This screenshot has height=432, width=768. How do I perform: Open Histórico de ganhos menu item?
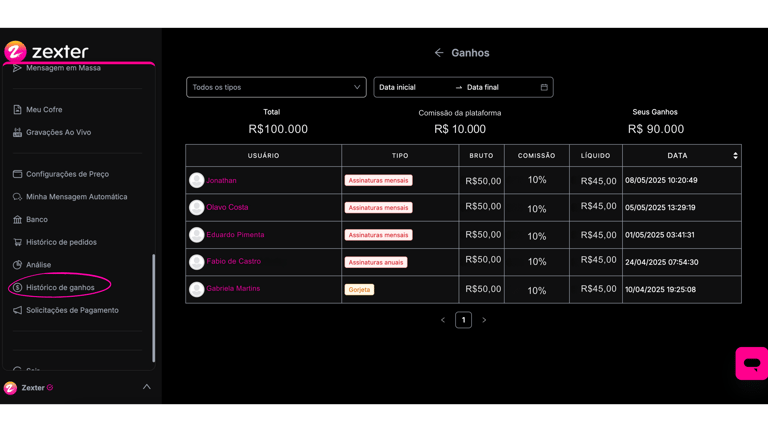[60, 287]
